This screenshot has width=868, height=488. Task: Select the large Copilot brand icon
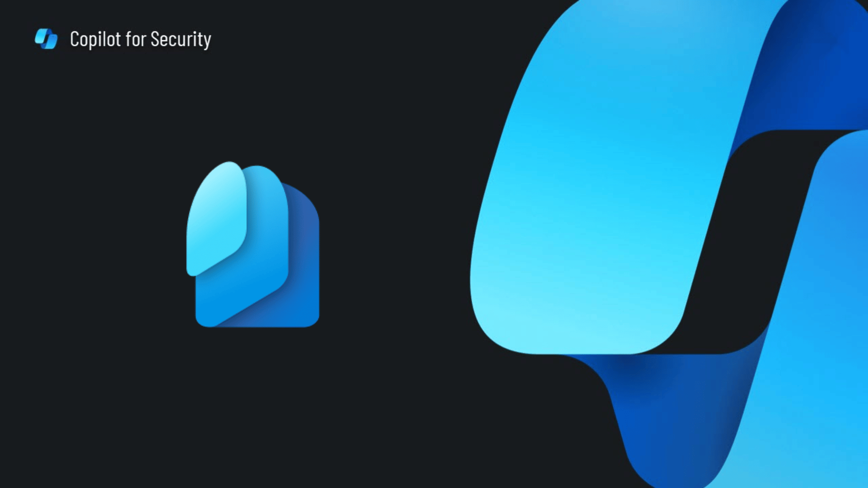click(x=656, y=238)
